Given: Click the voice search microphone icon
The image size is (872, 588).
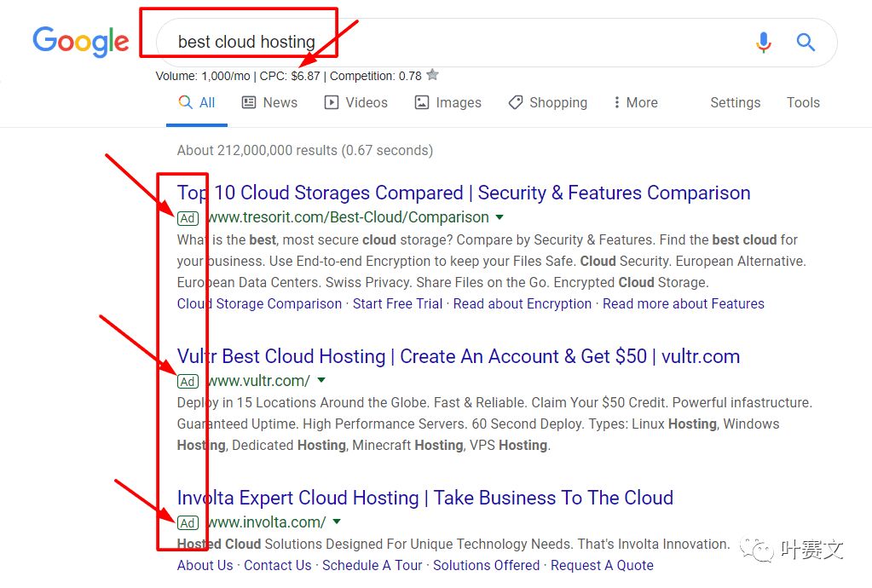Looking at the screenshot, I should (x=764, y=43).
